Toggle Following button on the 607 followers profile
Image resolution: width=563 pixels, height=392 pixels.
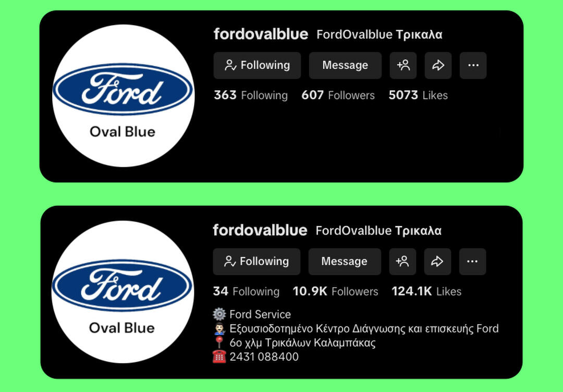[257, 65]
